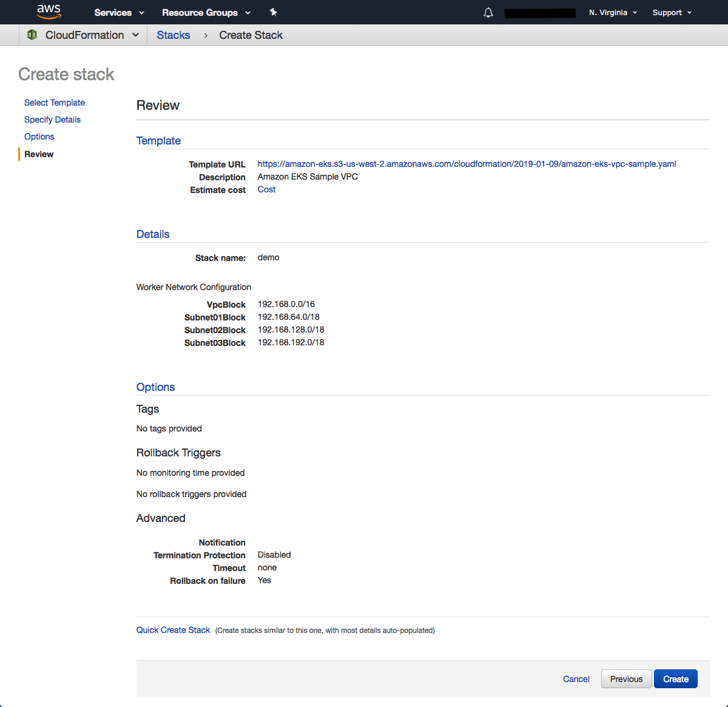Screen dimensions: 728x707
Task: Select the Termination Protection value Disabled
Action: (274, 555)
